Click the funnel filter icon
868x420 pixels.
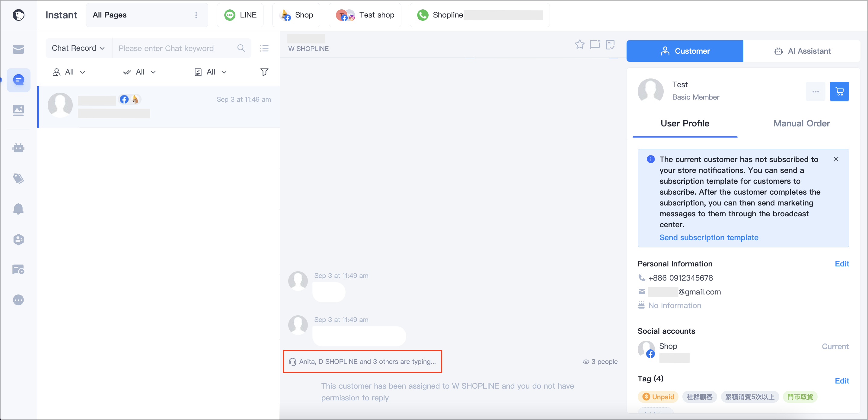(x=264, y=72)
